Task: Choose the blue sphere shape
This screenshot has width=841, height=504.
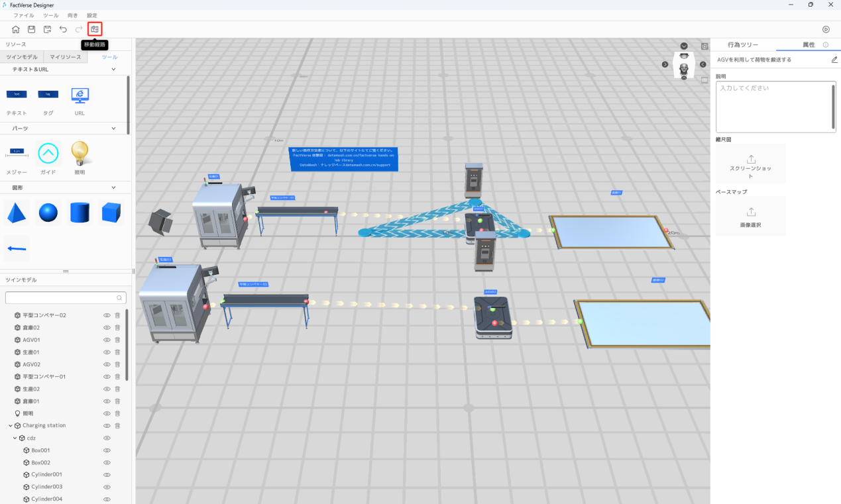Action: (48, 213)
